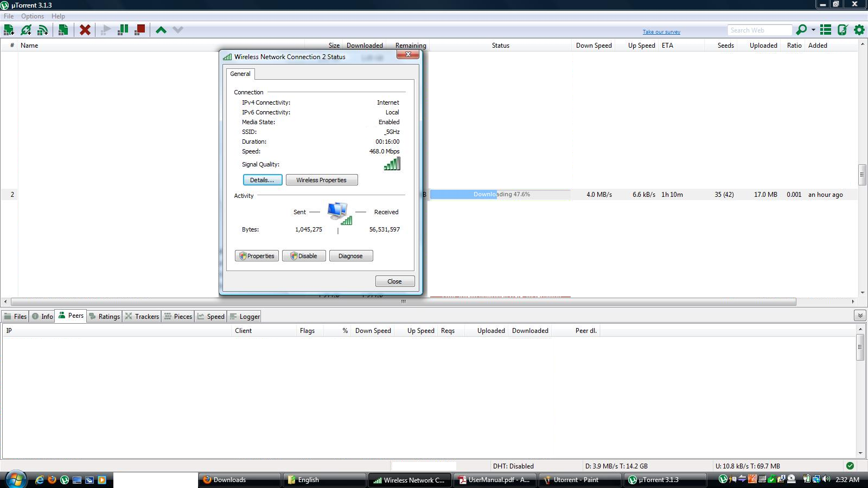Stop the torrent with the red square icon
This screenshot has width=868, height=488.
[x=140, y=30]
